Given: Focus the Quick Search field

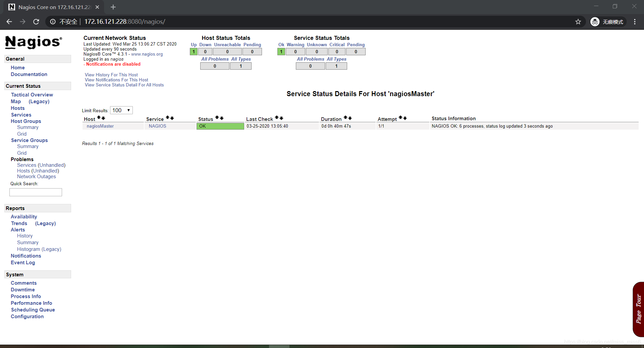Looking at the screenshot, I should (36, 192).
